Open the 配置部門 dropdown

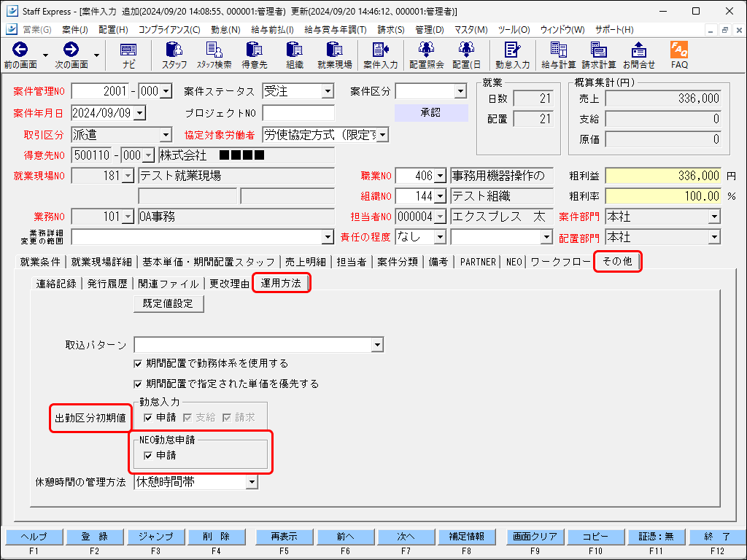click(x=714, y=237)
